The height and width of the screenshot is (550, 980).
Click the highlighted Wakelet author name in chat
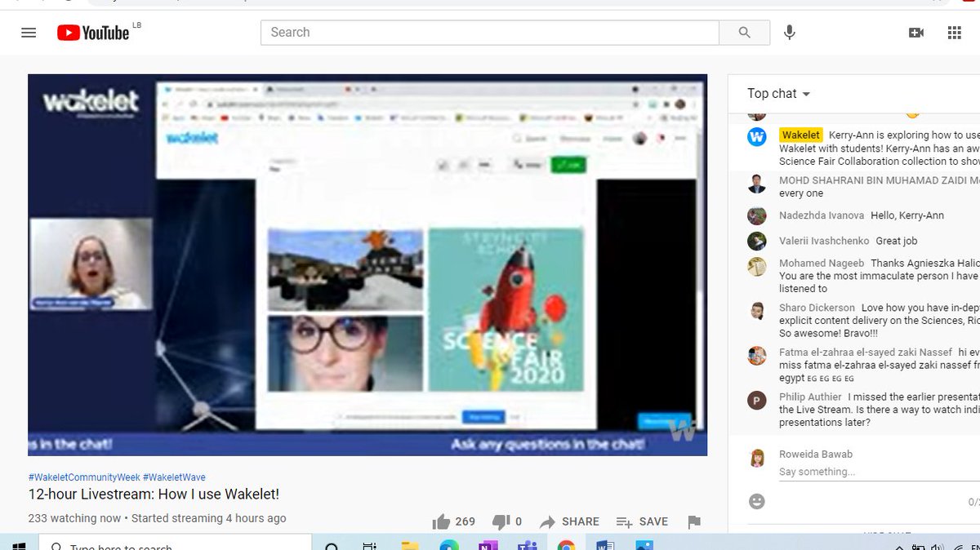(800, 135)
